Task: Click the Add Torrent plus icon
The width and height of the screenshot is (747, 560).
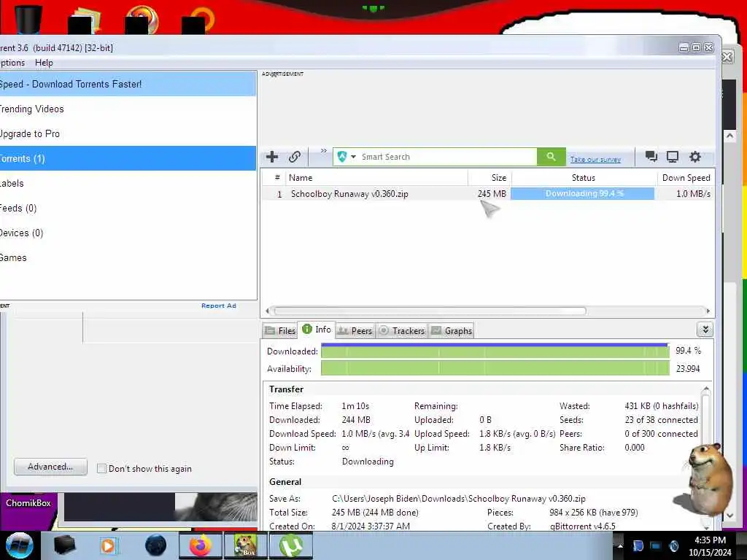Action: point(272,157)
